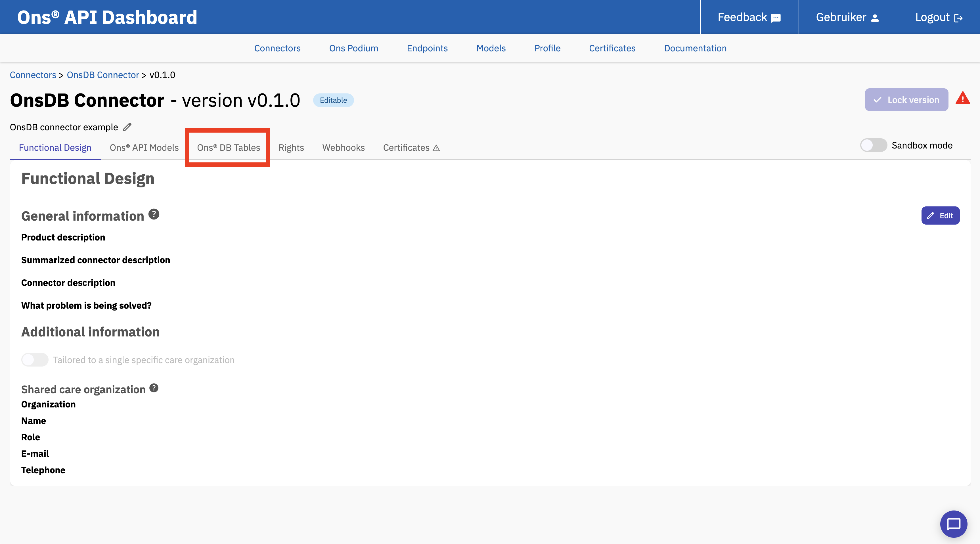
Task: Switch to the Ons API Models tab
Action: (144, 148)
